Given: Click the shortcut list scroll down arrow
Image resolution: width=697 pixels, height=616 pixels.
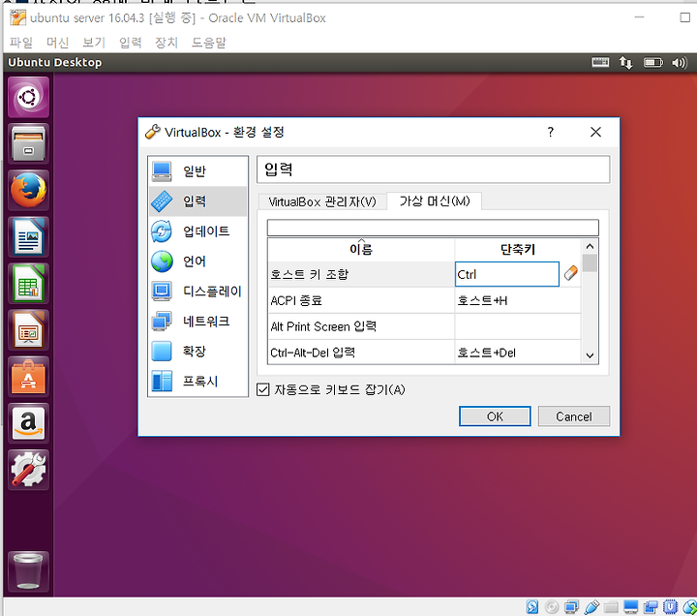Looking at the screenshot, I should click(590, 355).
